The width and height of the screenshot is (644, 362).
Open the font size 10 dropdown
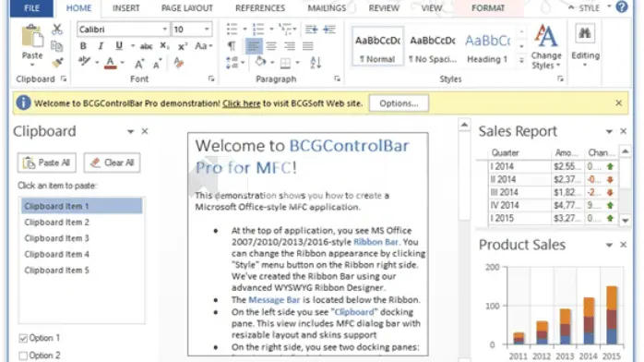207,30
